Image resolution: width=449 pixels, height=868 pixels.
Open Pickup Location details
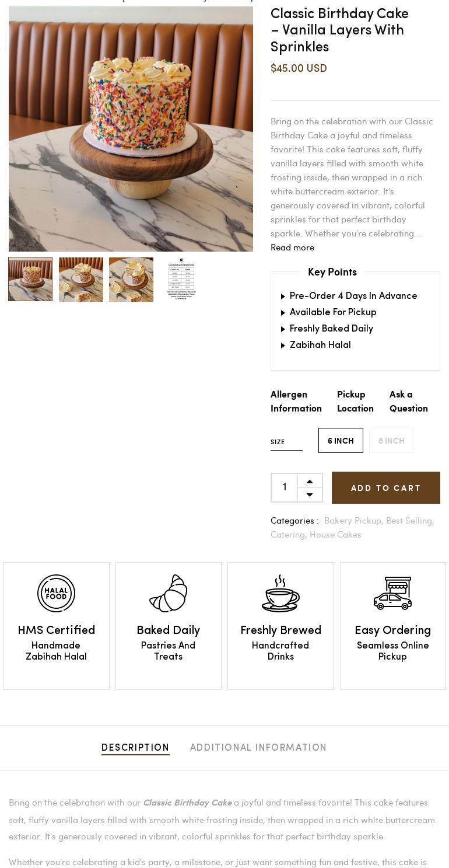pos(355,402)
